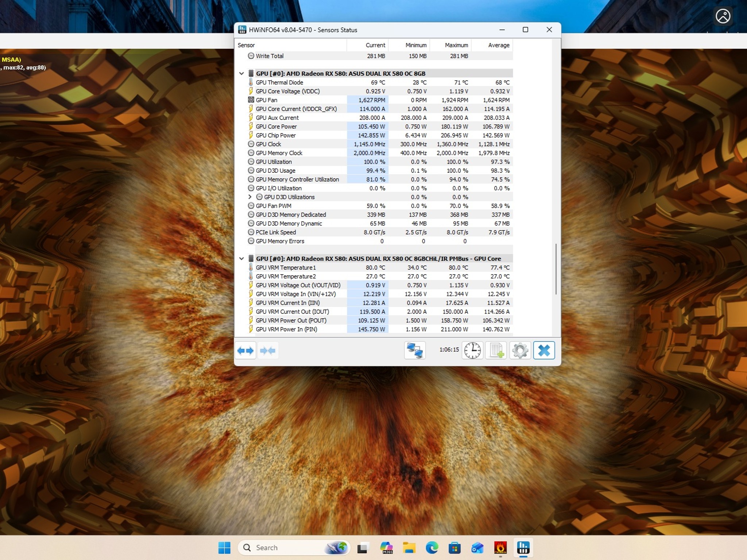Click the GPU VRM Temperature1 thermometer icon
Image resolution: width=747 pixels, height=560 pixels.
[251, 267]
